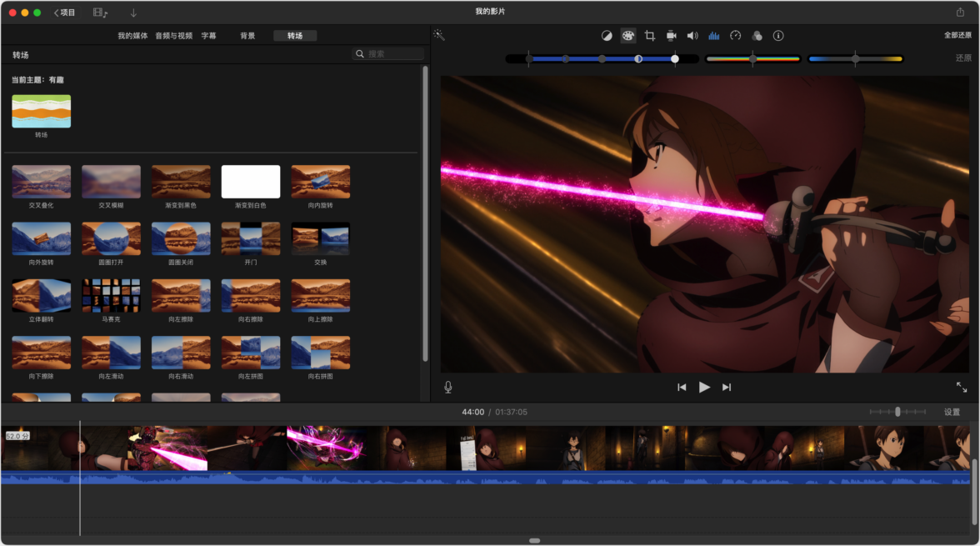Select the 向右滑动 transition
Viewport: 980px width, 546px height.
182,352
